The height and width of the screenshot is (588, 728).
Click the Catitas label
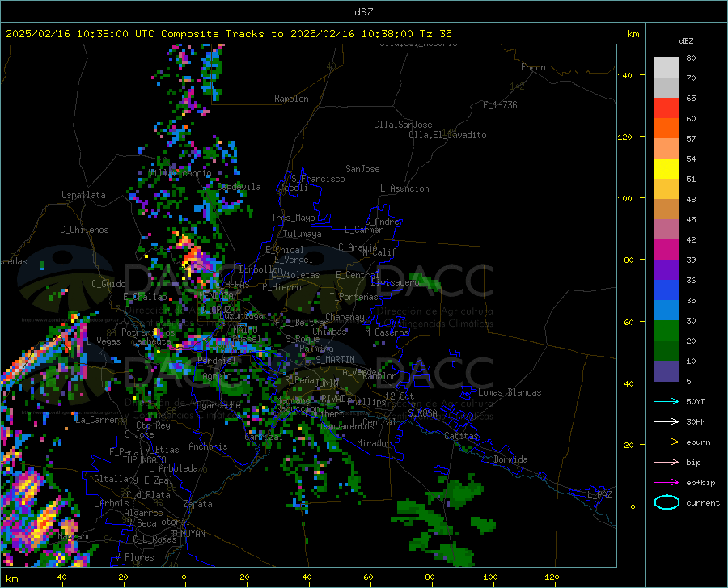[x=461, y=436]
